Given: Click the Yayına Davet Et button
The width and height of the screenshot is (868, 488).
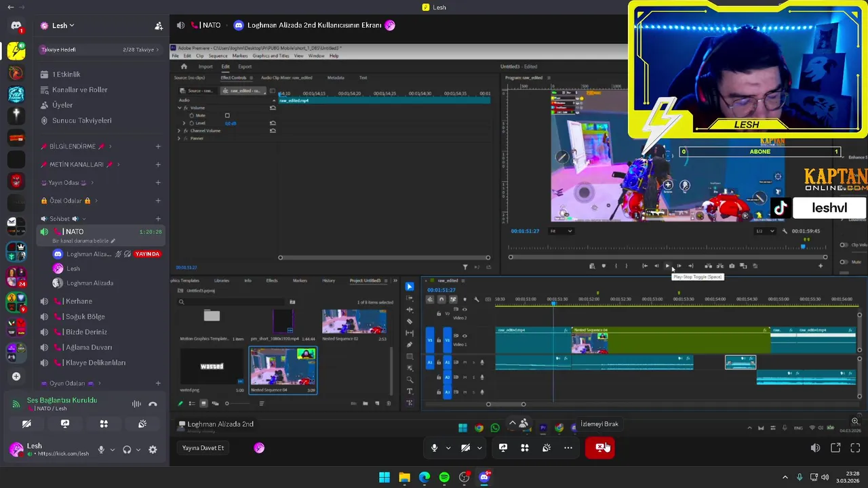Looking at the screenshot, I should point(203,447).
